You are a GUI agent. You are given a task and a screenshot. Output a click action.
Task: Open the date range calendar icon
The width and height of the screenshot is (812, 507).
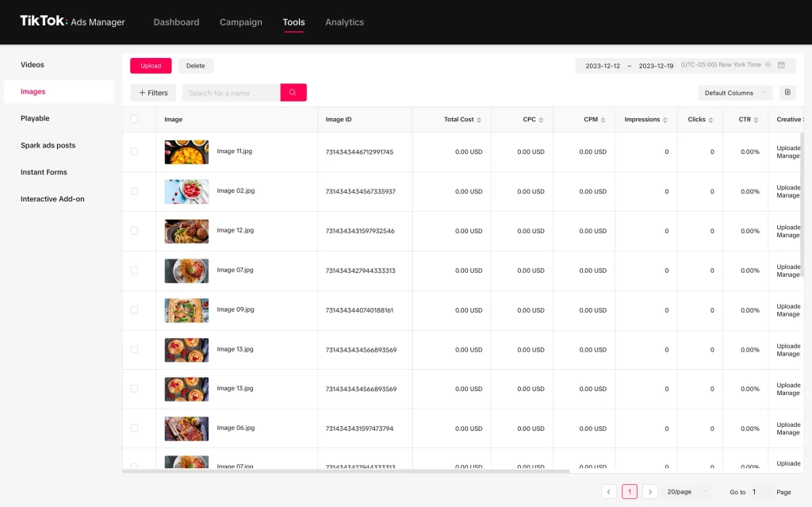pos(781,65)
